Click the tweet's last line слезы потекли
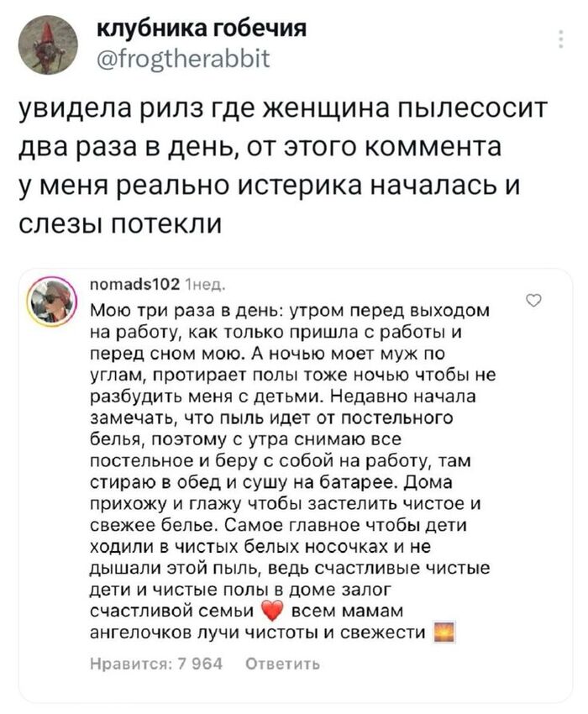The image size is (588, 714). (x=120, y=223)
